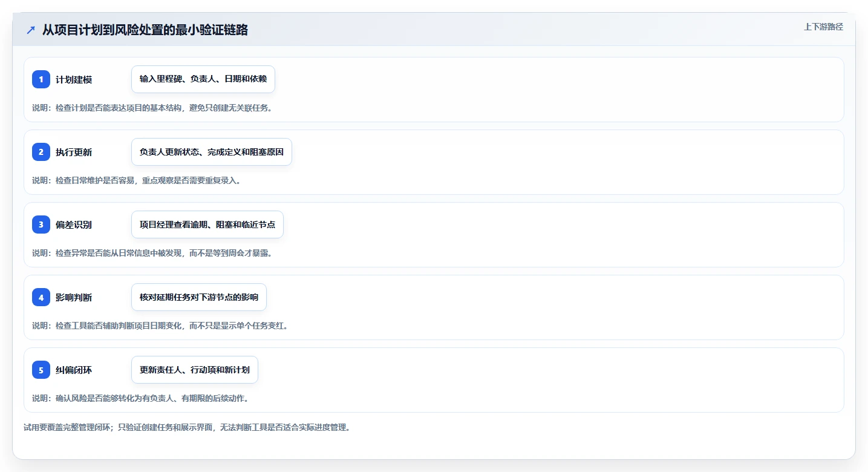The width and height of the screenshot is (868, 472).
Task: Click the 影响判断 step name
Action: (74, 297)
